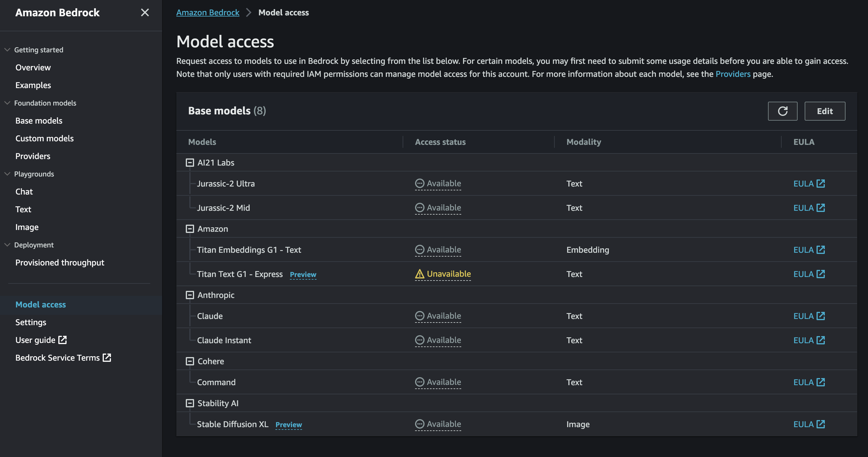Image resolution: width=868 pixels, height=457 pixels.
Task: Collapse the Foundation models sidebar section
Action: [x=7, y=103]
